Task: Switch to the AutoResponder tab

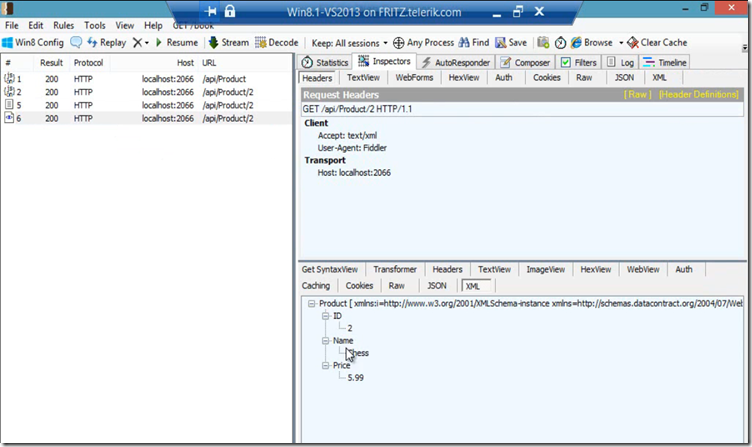Action: pos(456,62)
